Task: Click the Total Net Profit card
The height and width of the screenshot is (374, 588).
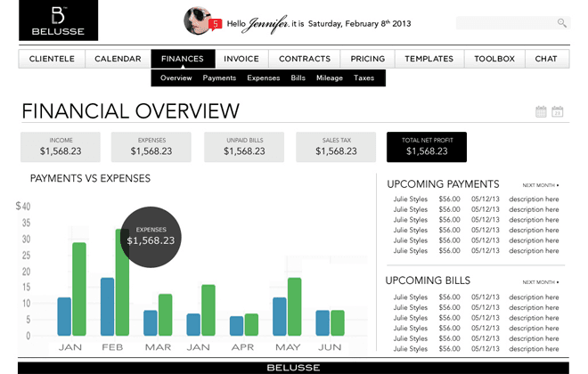Action: click(427, 147)
